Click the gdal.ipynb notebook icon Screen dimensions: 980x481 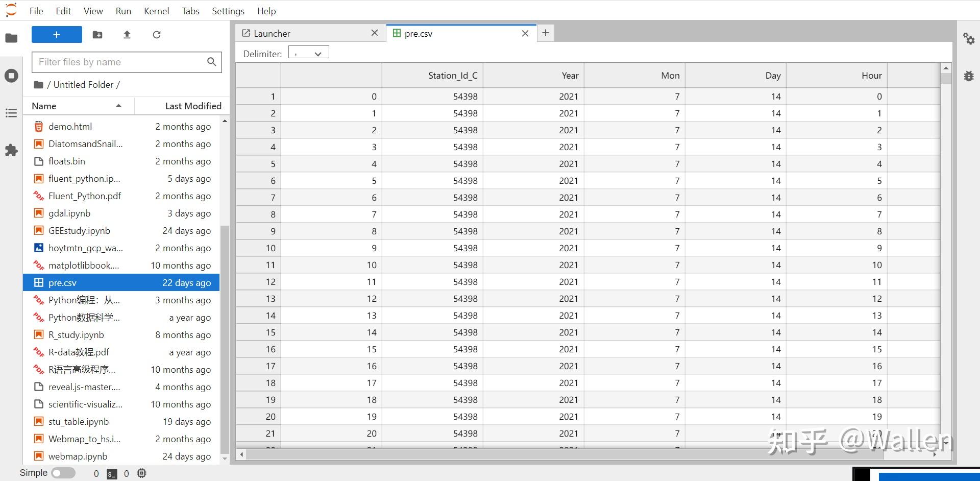tap(38, 213)
